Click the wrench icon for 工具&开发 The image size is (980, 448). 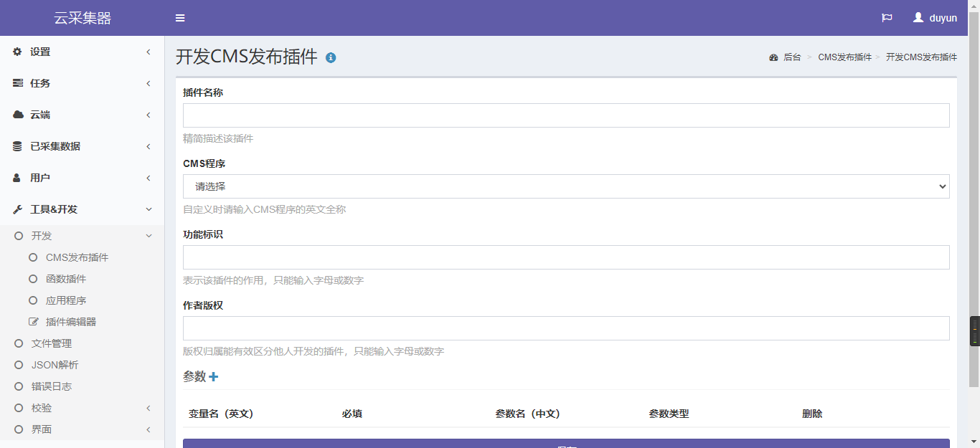(18, 209)
